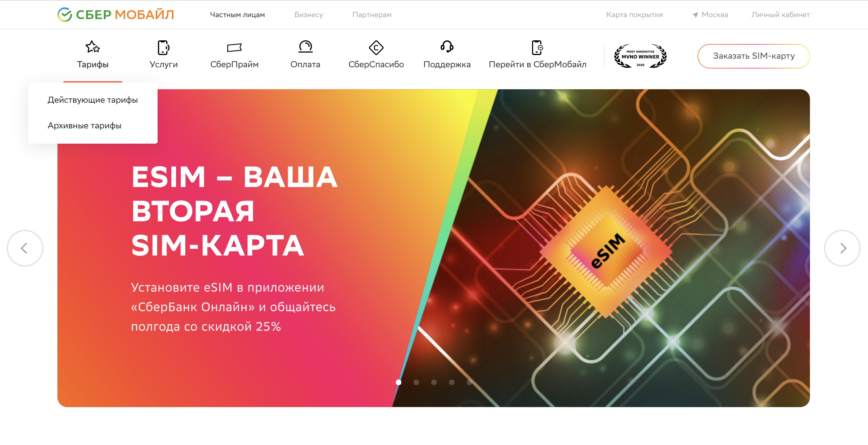Switch to Бизнесу tab

(309, 15)
